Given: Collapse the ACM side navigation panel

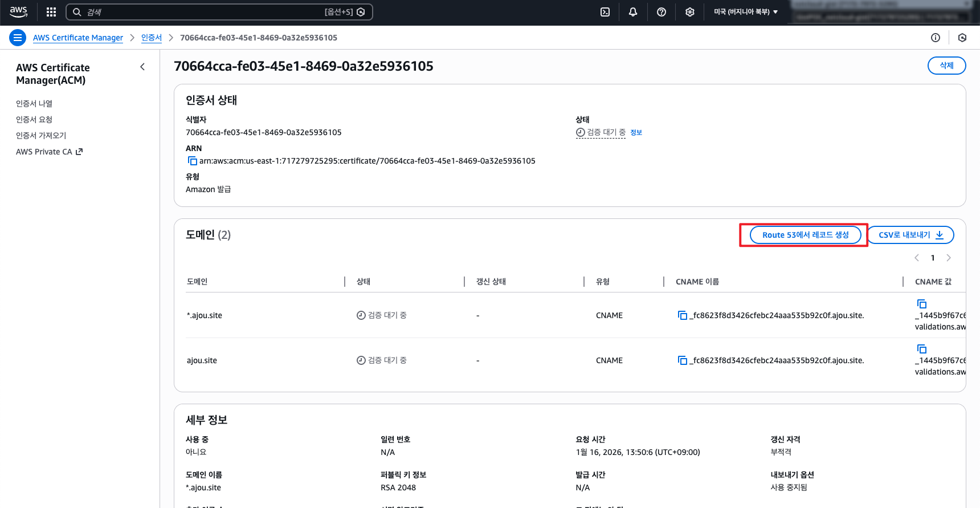Looking at the screenshot, I should [142, 67].
